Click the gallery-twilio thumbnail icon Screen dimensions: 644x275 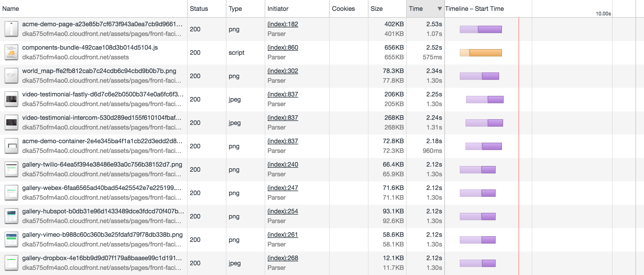pos(11,169)
